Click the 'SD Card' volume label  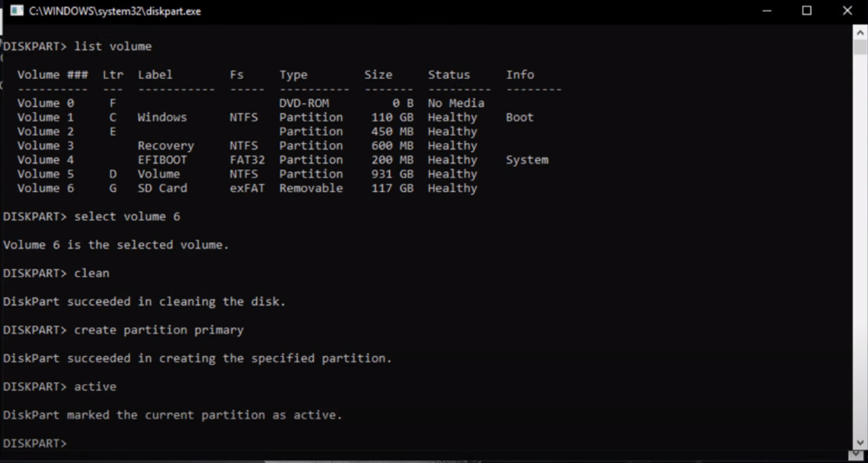tap(162, 188)
